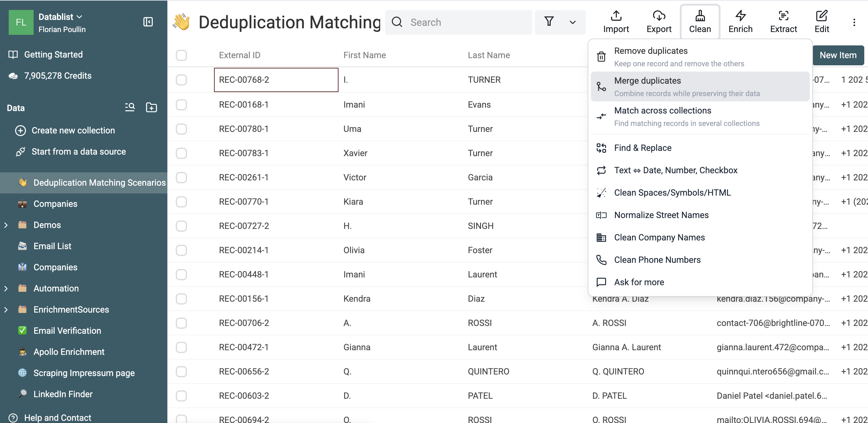Tick checkbox for REC-00770-1
The height and width of the screenshot is (423, 868).
[181, 202]
